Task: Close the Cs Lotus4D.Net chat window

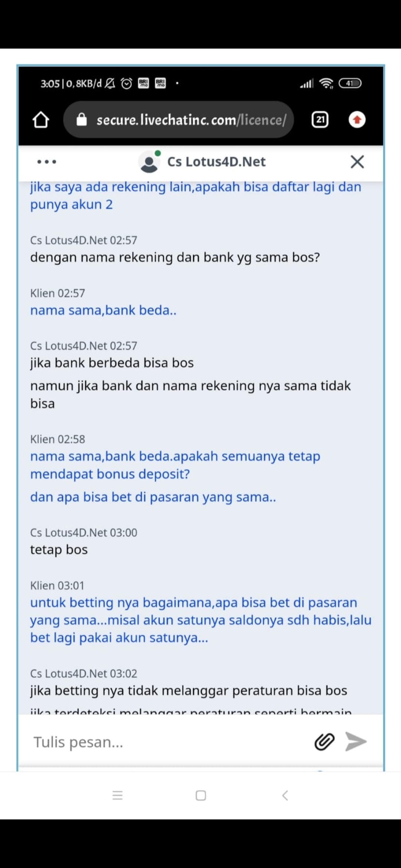Action: pyautogui.click(x=357, y=162)
